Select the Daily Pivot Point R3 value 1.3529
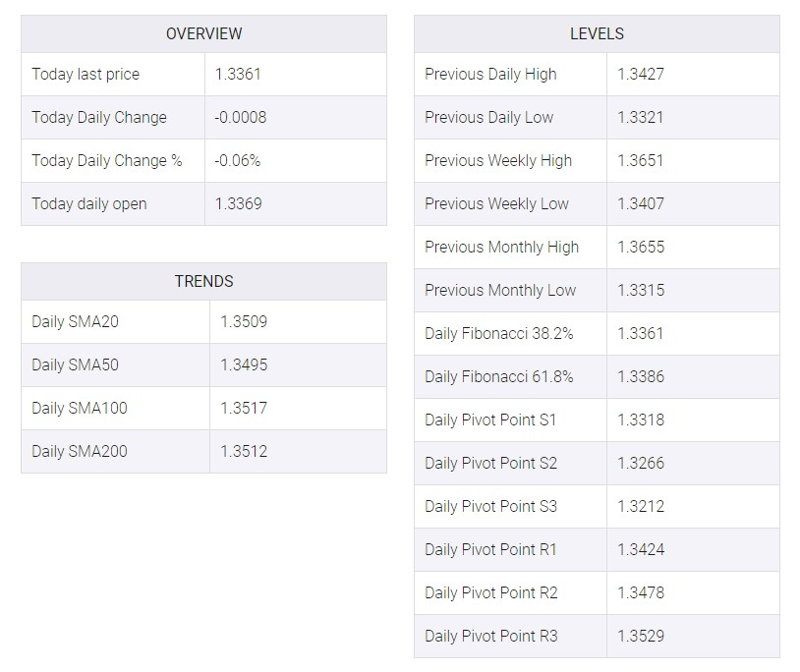 pos(641,636)
